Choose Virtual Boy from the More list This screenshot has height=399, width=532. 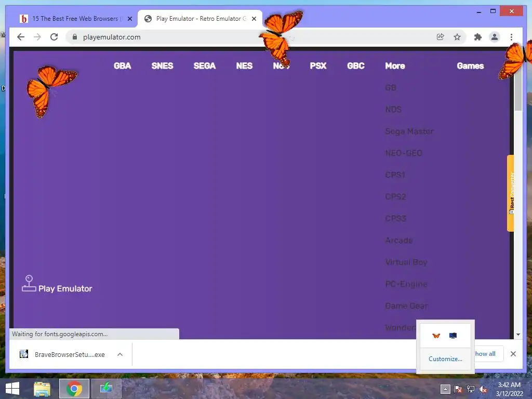click(x=406, y=262)
